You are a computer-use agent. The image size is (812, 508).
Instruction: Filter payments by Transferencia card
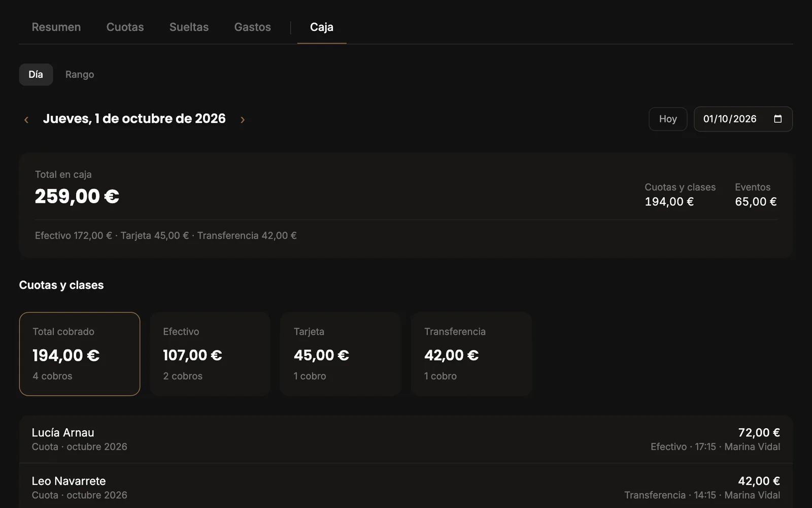(x=471, y=354)
